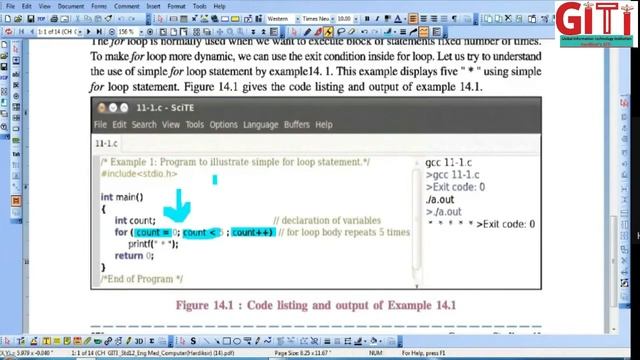
Task: Select the rectangle shape tool
Action: tap(227, 341)
